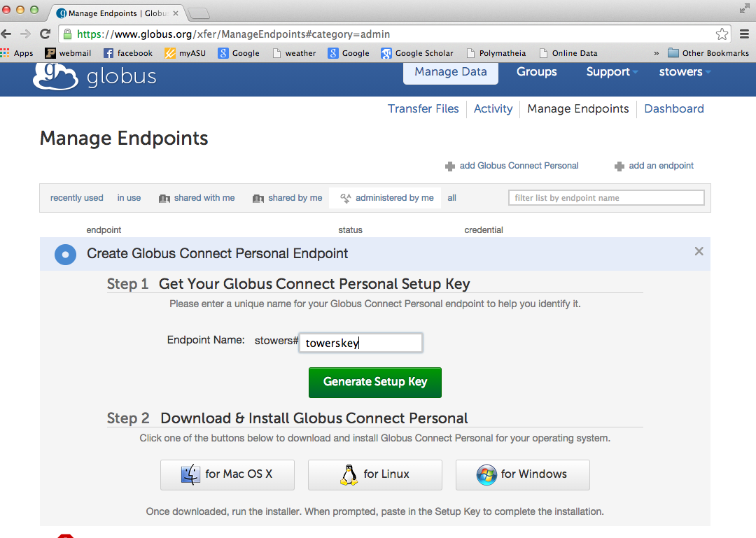756x538 pixels.
Task: Click Endpoint Name text field
Action: (x=360, y=343)
